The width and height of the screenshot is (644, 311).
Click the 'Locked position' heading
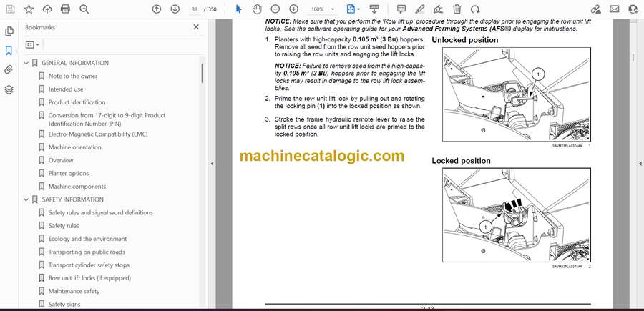[x=461, y=161]
